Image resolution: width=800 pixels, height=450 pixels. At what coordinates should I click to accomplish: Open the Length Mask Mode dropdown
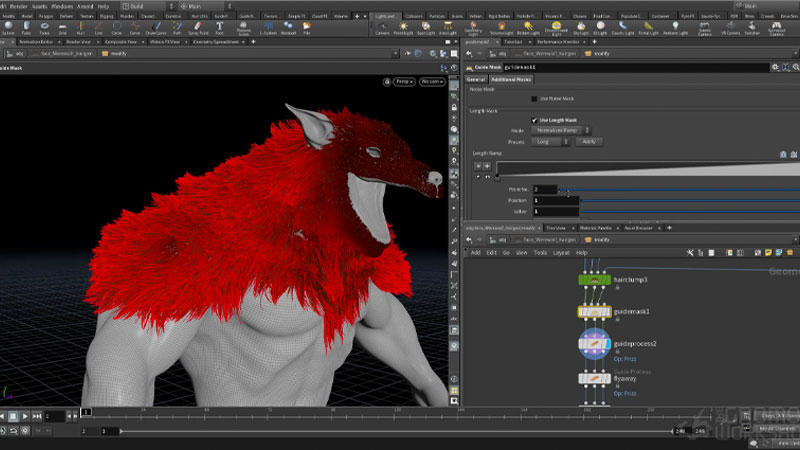click(561, 130)
